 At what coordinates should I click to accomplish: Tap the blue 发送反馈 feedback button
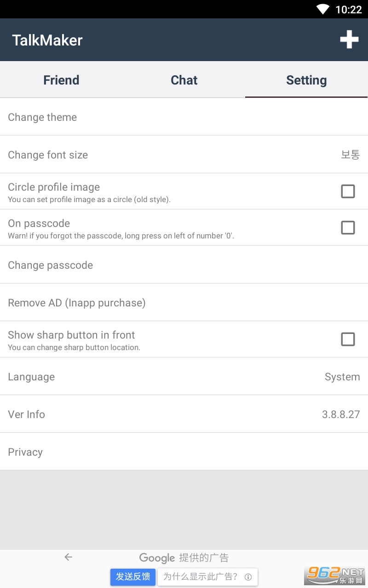pyautogui.click(x=133, y=577)
